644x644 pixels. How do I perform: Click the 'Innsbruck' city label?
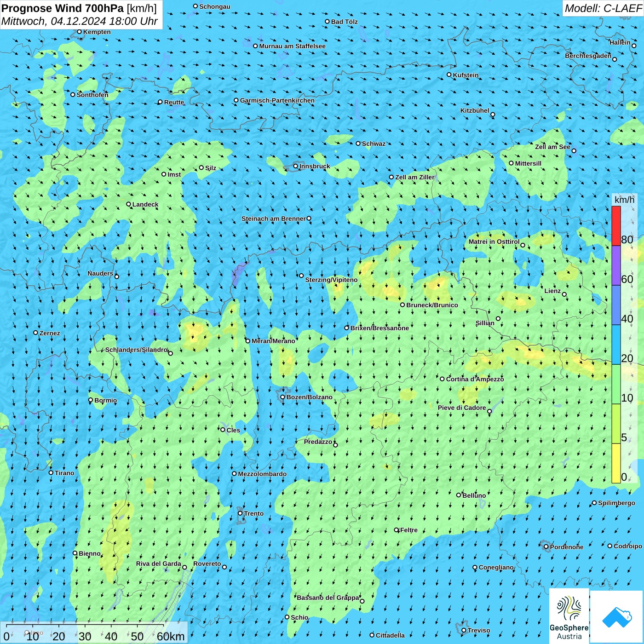click(315, 166)
